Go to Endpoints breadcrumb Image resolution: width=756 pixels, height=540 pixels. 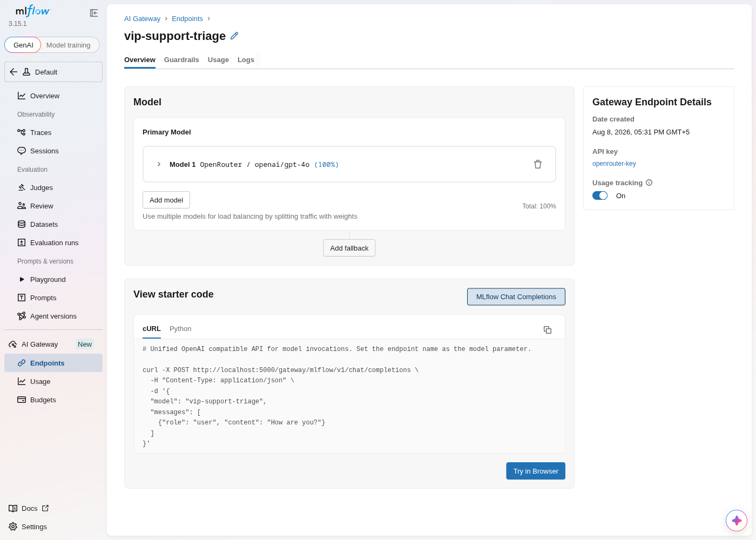pyautogui.click(x=187, y=18)
